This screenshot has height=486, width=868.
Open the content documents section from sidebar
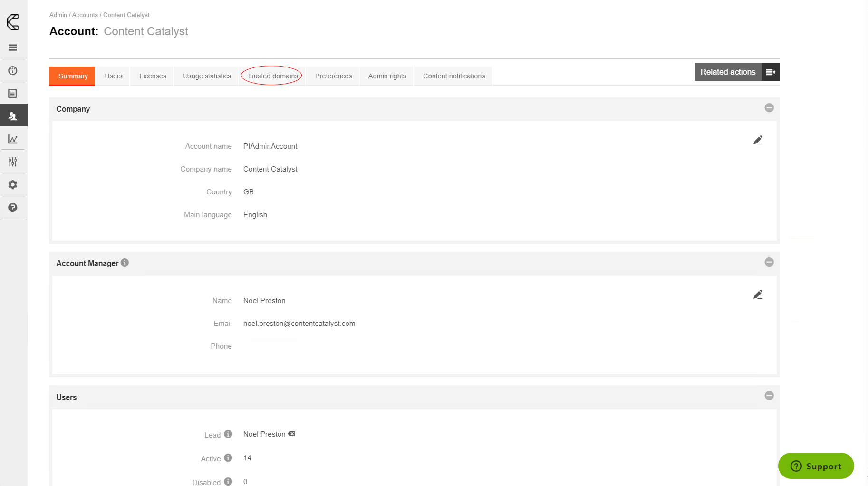(x=13, y=93)
